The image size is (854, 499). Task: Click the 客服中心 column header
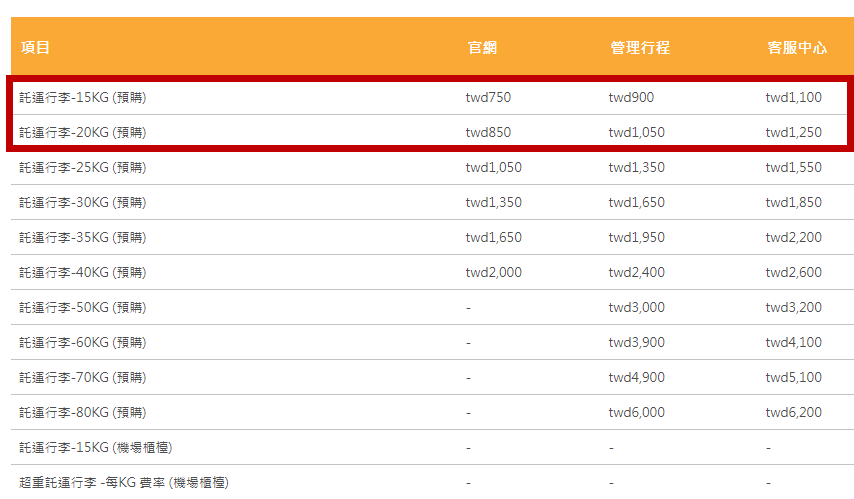pyautogui.click(x=797, y=48)
